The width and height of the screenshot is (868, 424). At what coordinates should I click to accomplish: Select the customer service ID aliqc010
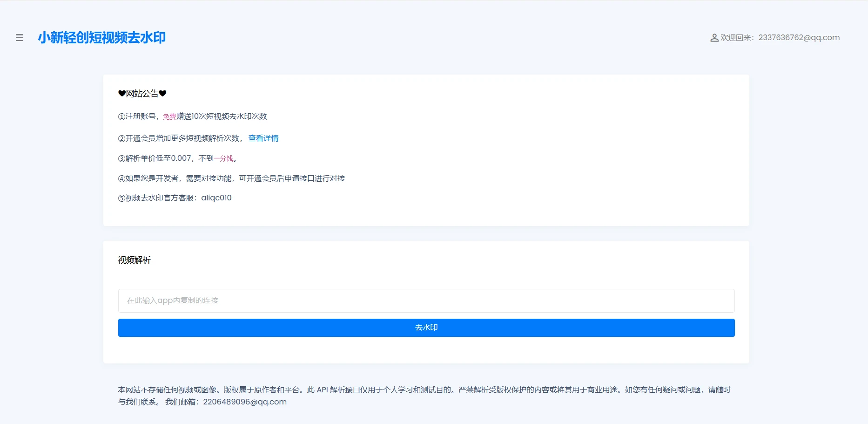click(x=216, y=198)
